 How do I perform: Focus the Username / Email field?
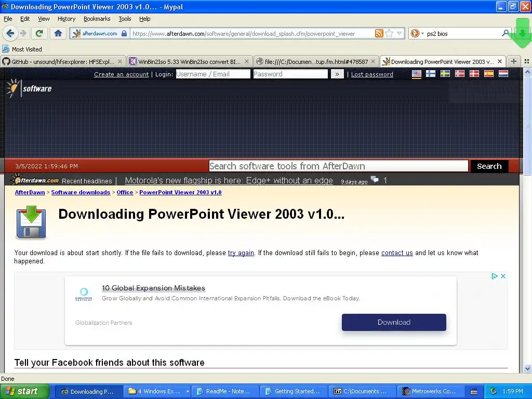pos(213,74)
